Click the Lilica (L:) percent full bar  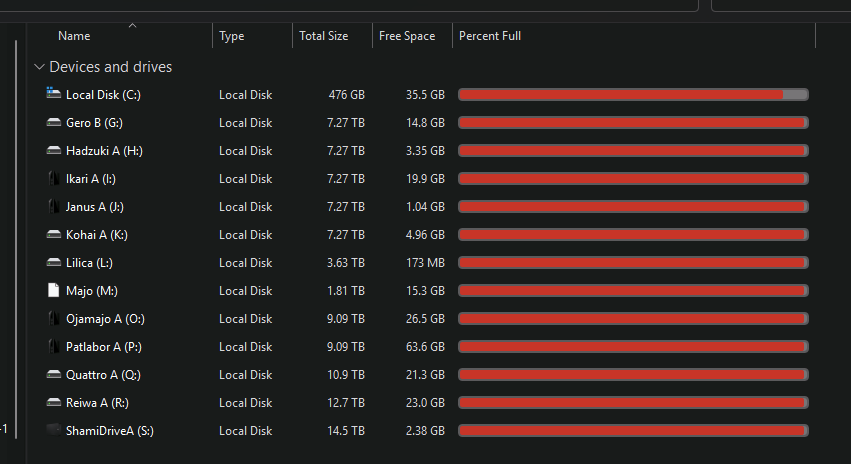coord(633,263)
